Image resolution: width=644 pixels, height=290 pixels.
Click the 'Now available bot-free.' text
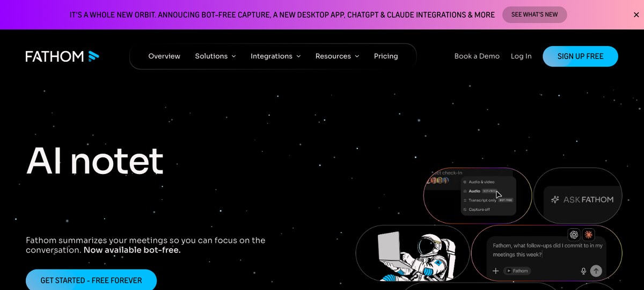(132, 250)
